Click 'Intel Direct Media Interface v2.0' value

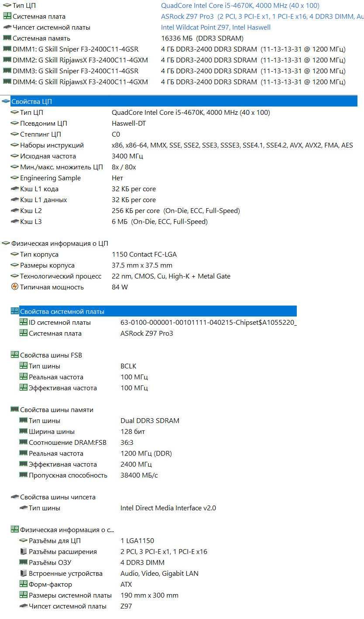click(168, 508)
